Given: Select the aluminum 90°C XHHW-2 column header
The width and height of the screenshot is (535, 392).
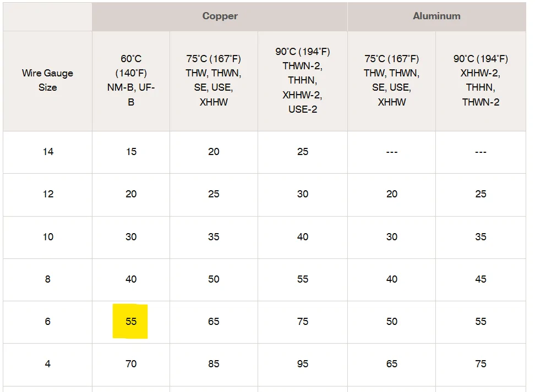Looking at the screenshot, I should click(x=481, y=80).
